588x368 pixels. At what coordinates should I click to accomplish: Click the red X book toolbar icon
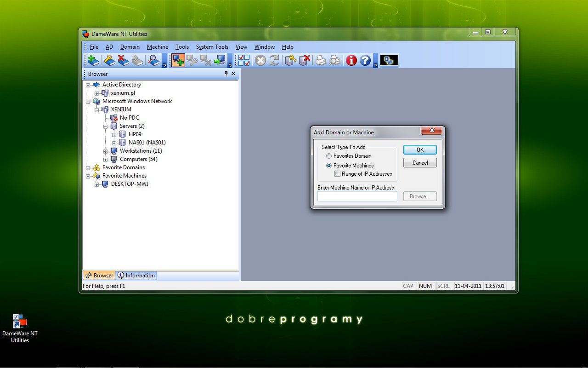tap(123, 60)
